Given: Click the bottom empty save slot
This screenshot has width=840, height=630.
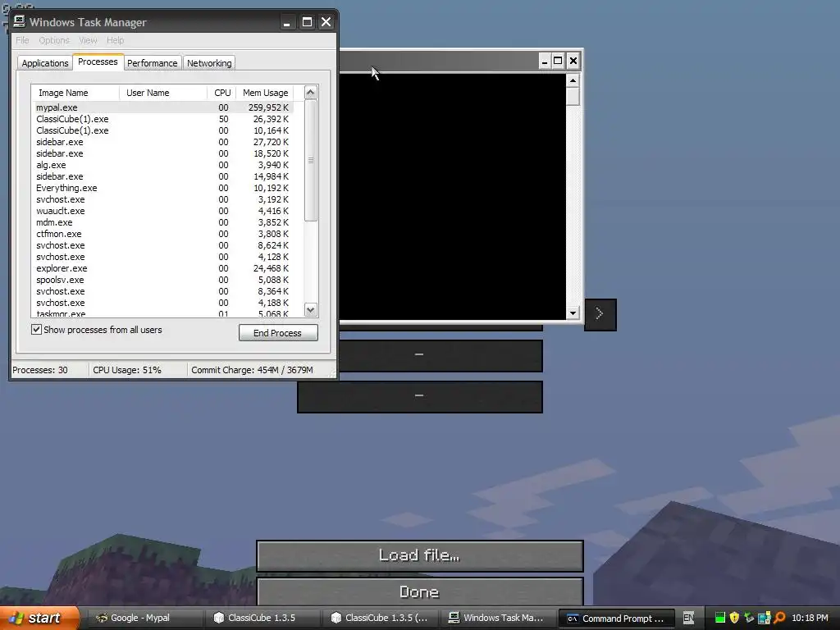Looking at the screenshot, I should (x=419, y=396).
